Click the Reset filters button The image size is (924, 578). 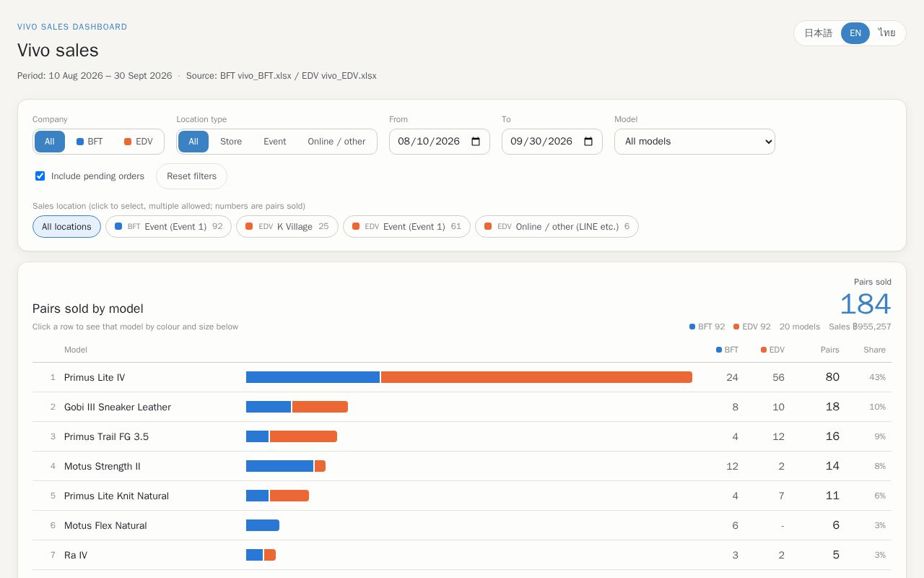click(x=191, y=176)
